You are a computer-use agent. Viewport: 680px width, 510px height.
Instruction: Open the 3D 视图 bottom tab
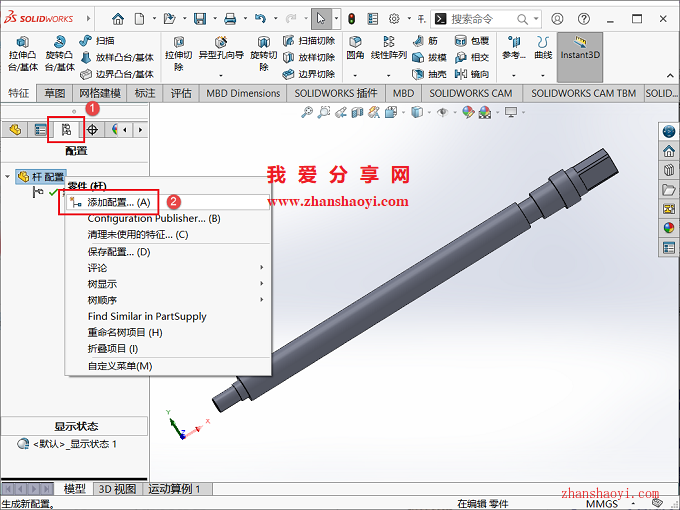[117, 488]
